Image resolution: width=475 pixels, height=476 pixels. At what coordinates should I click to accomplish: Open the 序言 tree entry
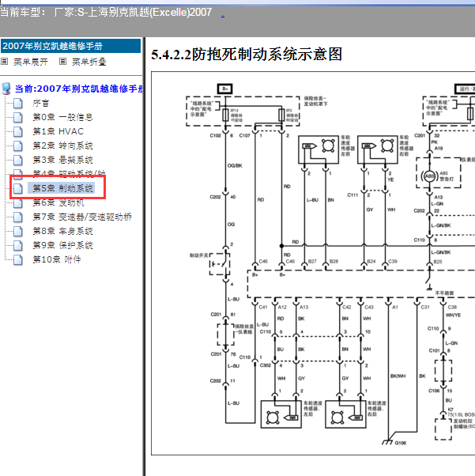click(40, 104)
